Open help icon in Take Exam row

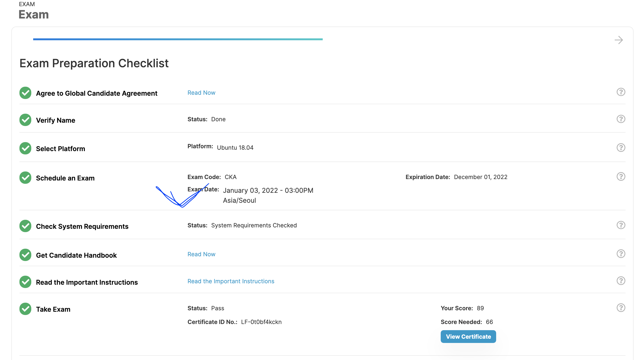[x=621, y=308]
